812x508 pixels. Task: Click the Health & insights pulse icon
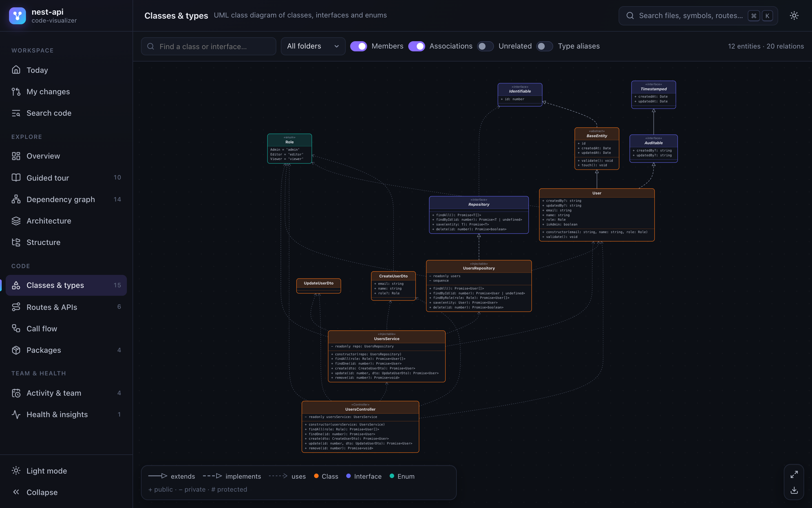point(16,414)
